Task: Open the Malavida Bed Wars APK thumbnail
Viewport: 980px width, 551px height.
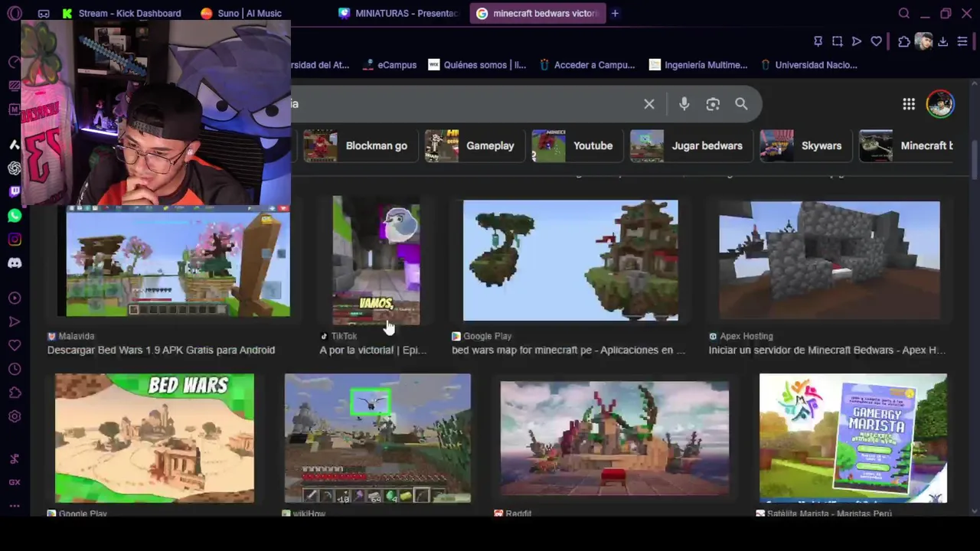Action: [178, 262]
